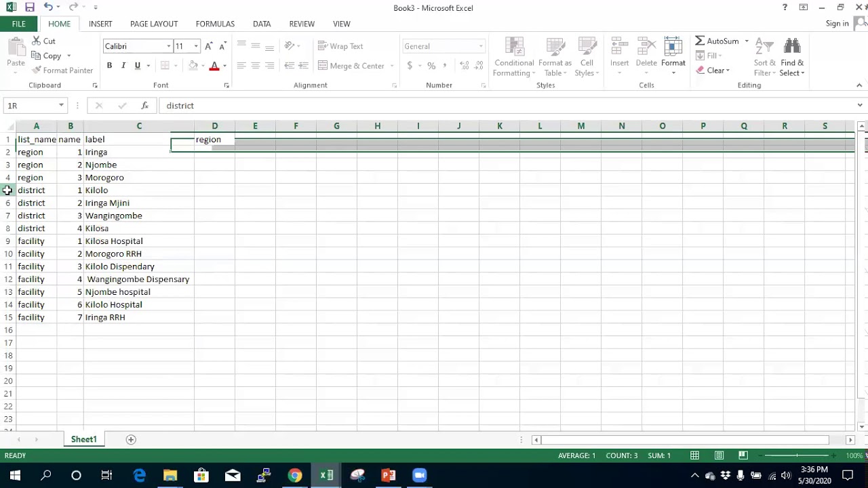Click the Fill Color bucket icon
Screen dimensions: 868x488
[193, 66]
